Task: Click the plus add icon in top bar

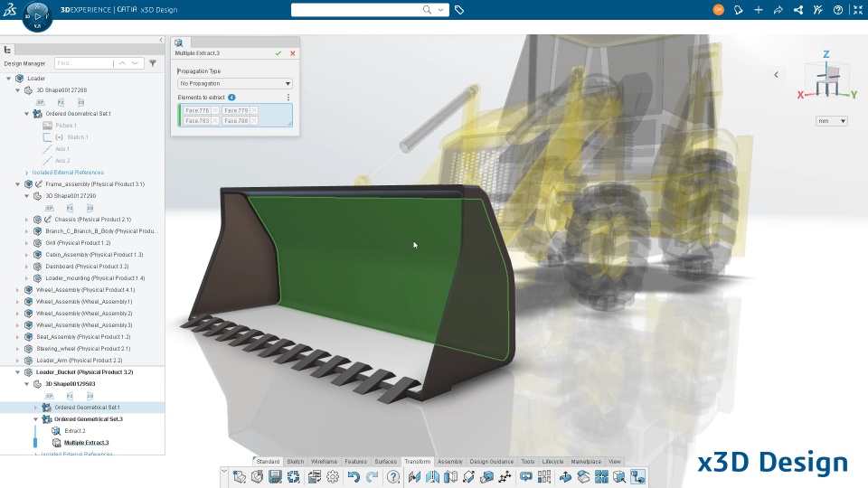Action: point(758,10)
